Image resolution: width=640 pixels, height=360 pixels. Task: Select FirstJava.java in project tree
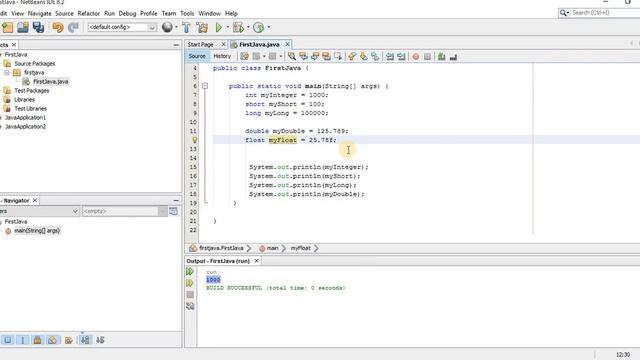[51, 82]
